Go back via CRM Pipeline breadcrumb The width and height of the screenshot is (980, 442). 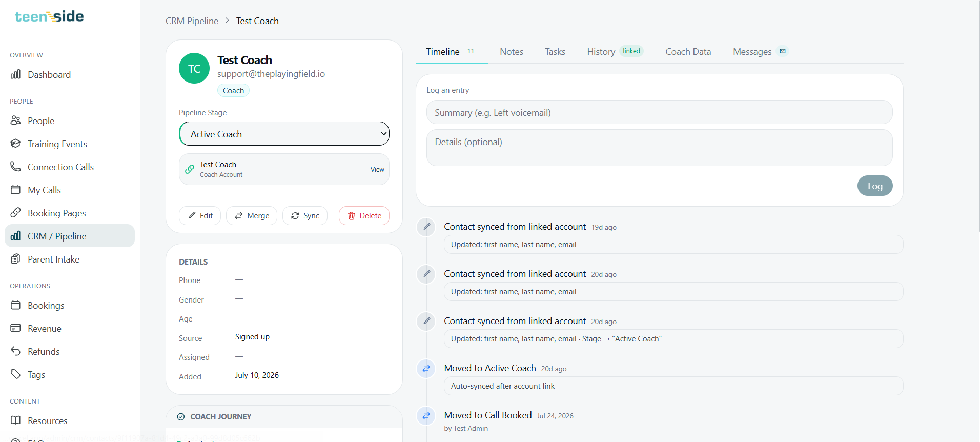point(192,21)
